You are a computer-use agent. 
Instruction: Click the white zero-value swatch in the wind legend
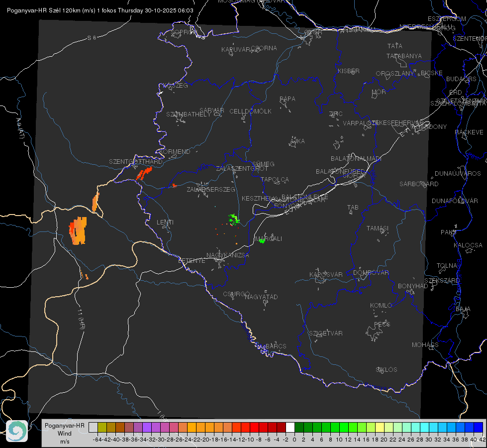[x=290, y=427]
